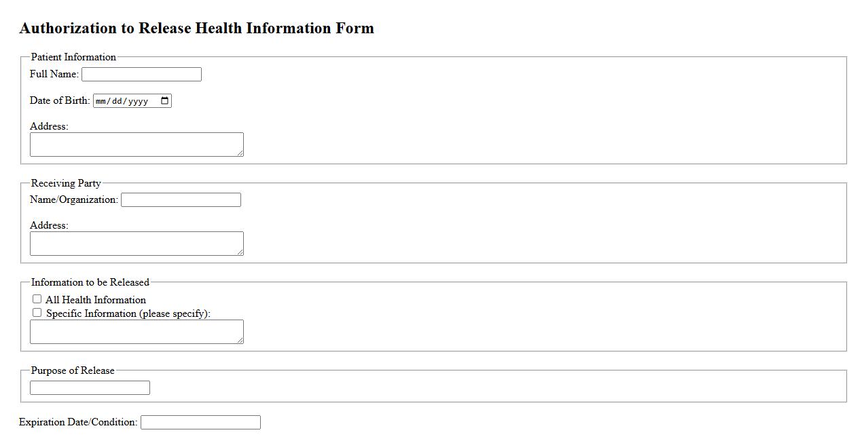
Task: Select the month segment of Date of Birth
Action: coord(102,101)
